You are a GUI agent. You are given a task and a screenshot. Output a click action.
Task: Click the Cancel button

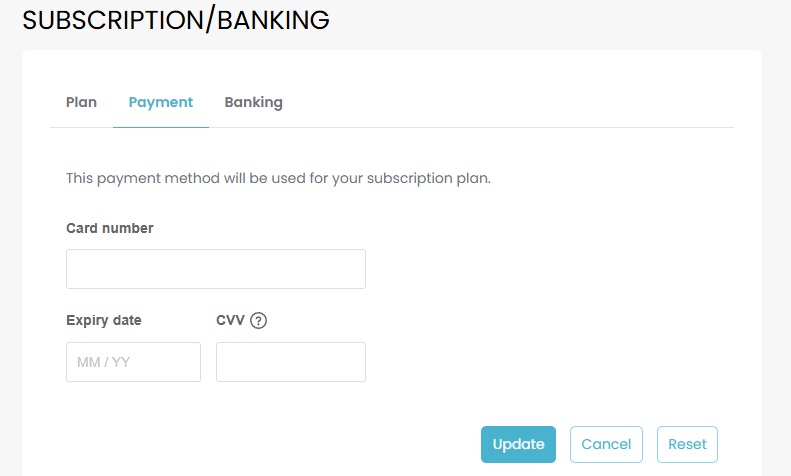click(x=606, y=444)
